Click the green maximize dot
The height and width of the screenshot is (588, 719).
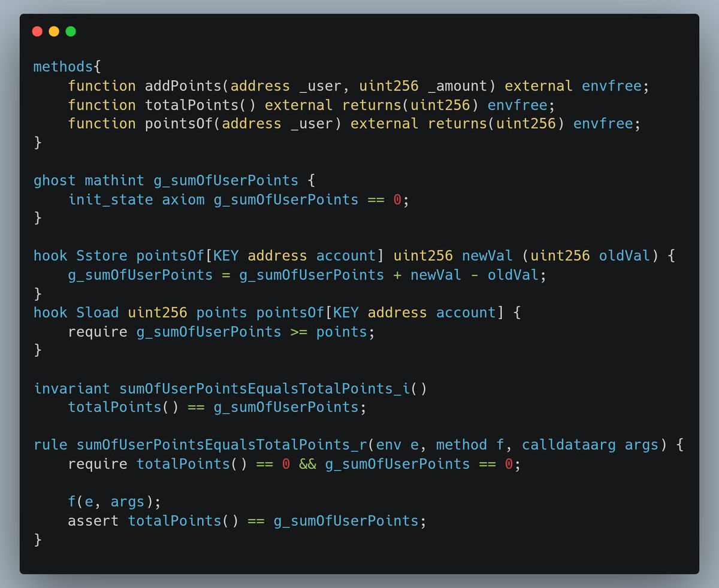coord(71,31)
